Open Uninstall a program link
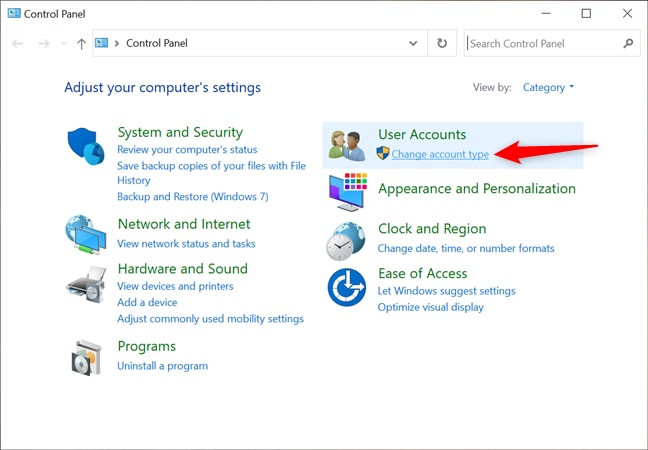The width and height of the screenshot is (648, 450). [162, 366]
